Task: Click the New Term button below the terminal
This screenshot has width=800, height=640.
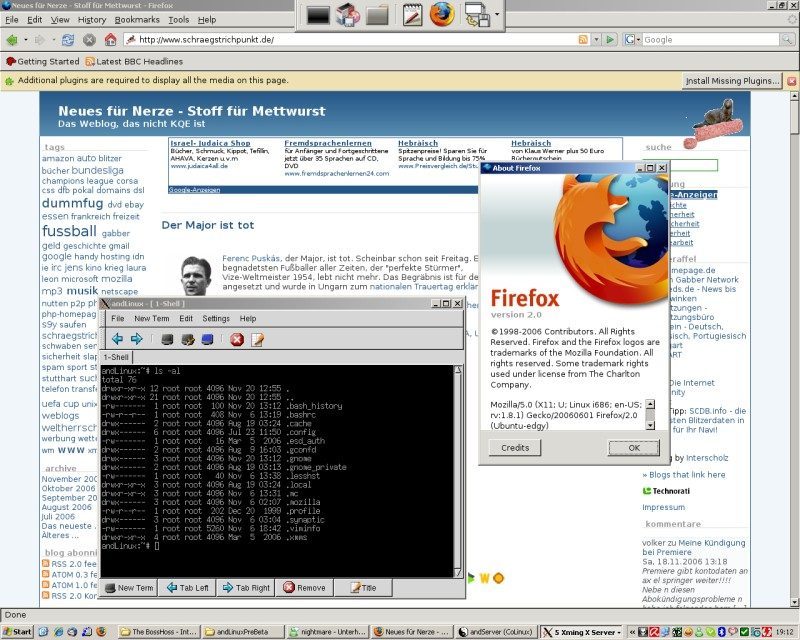Action: 129,588
